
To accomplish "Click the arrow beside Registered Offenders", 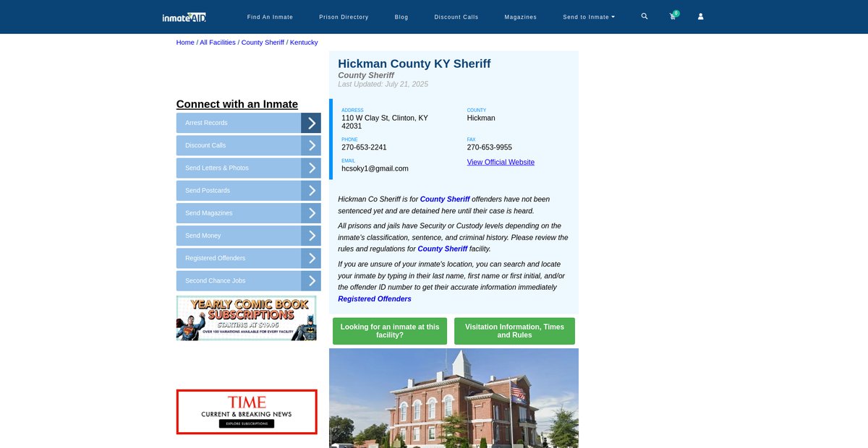I will [x=311, y=258].
